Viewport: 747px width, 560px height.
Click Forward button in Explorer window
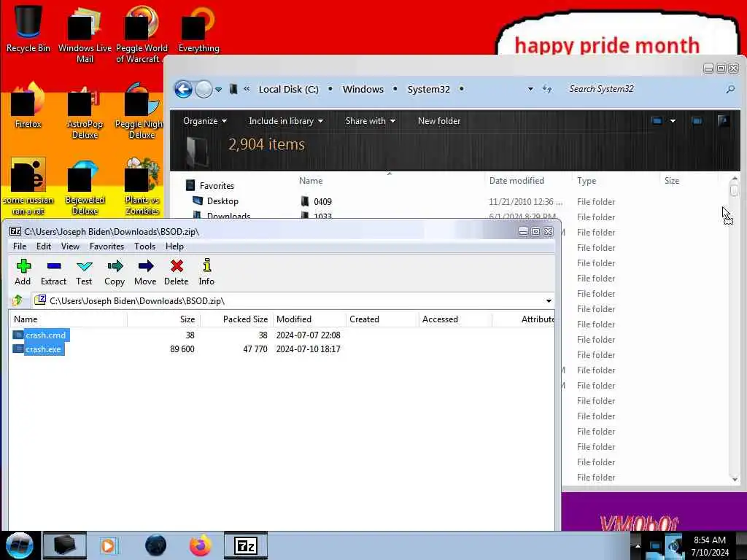[204, 89]
